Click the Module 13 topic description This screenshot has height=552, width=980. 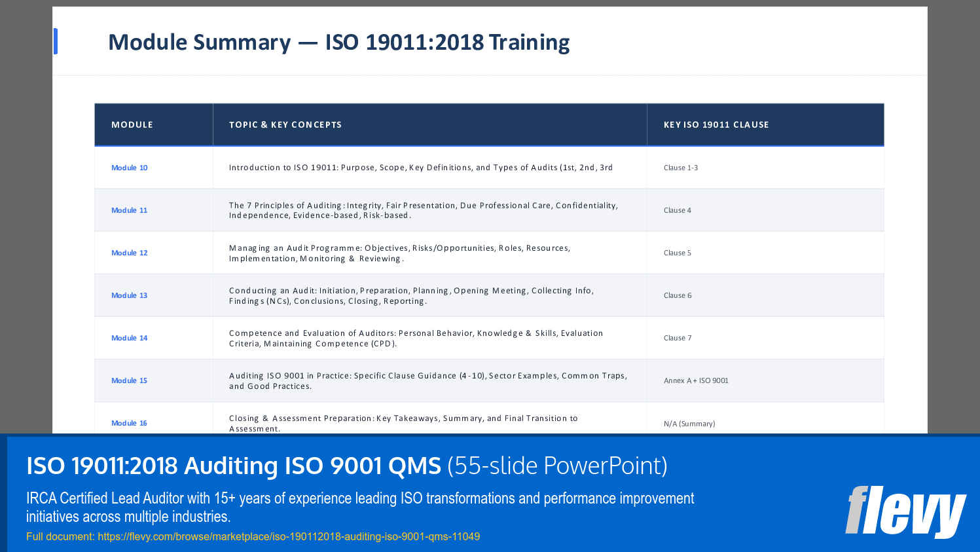pyautogui.click(x=412, y=295)
